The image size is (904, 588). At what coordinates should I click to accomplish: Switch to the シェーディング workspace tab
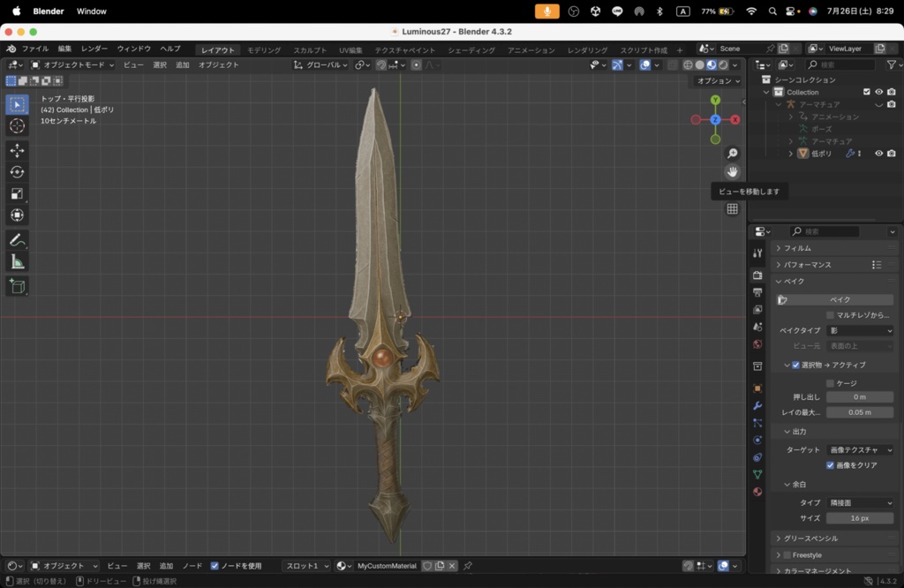pos(471,50)
